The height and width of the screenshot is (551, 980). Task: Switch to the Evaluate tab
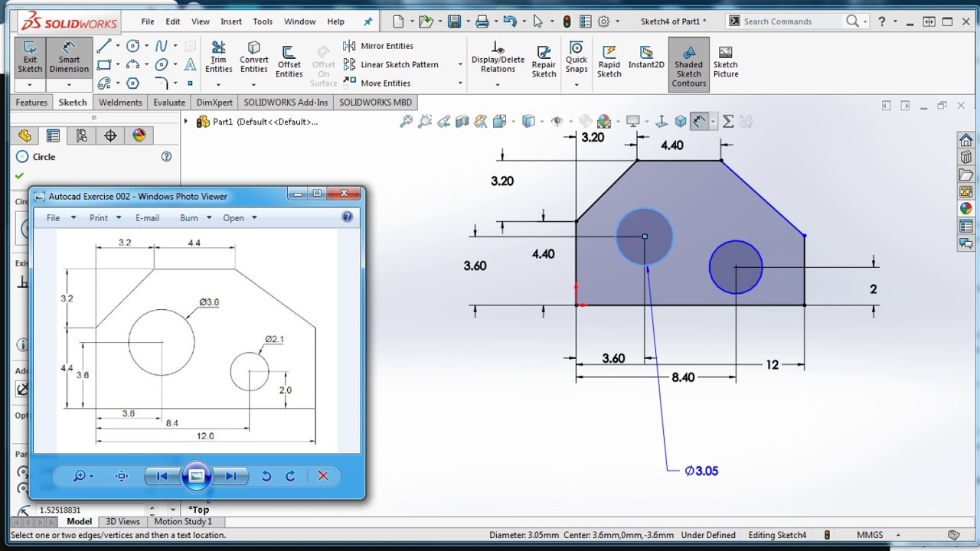click(169, 103)
